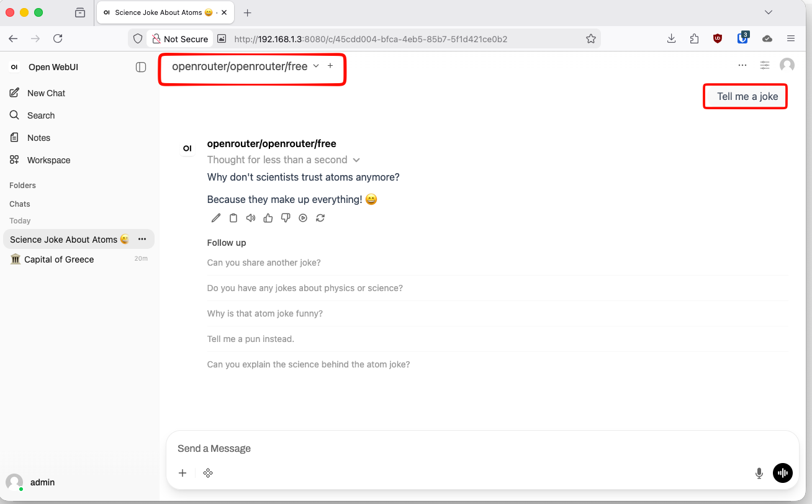This screenshot has height=504, width=812.
Task: Give the response a thumbs up
Action: coord(268,218)
